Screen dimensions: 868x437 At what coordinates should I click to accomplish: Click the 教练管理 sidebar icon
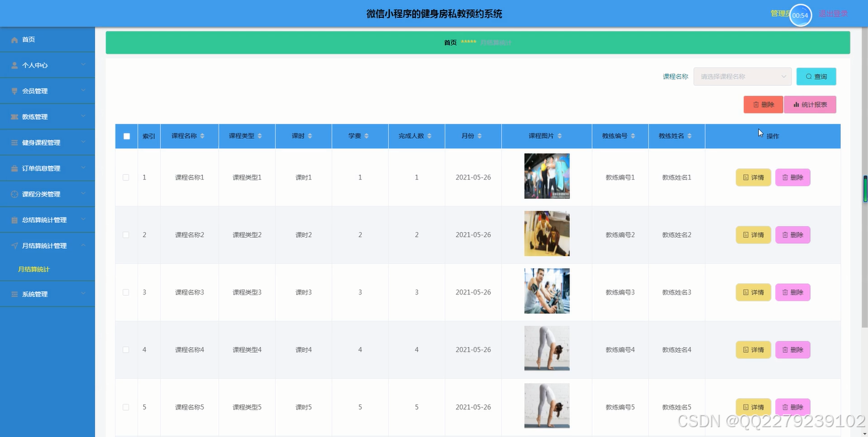tap(15, 116)
